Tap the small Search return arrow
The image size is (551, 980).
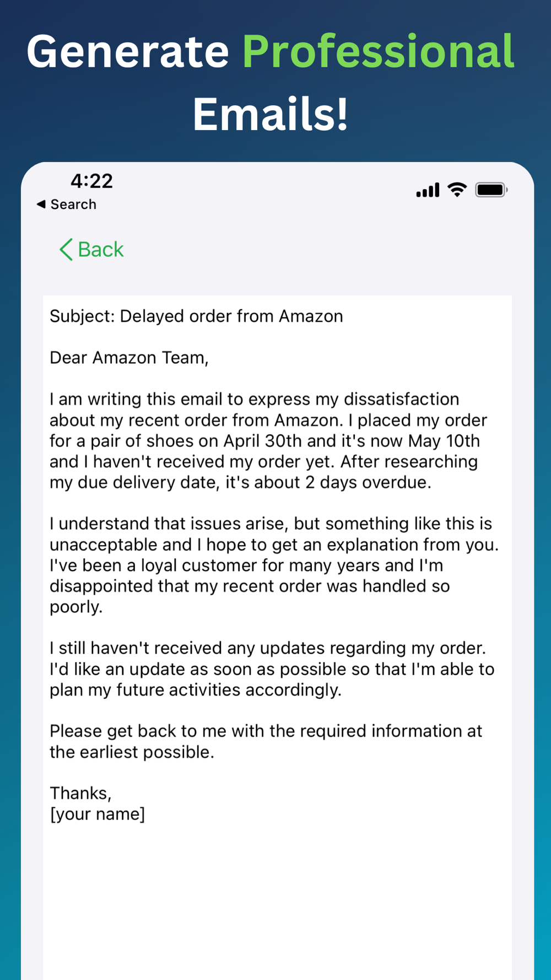pos(41,204)
